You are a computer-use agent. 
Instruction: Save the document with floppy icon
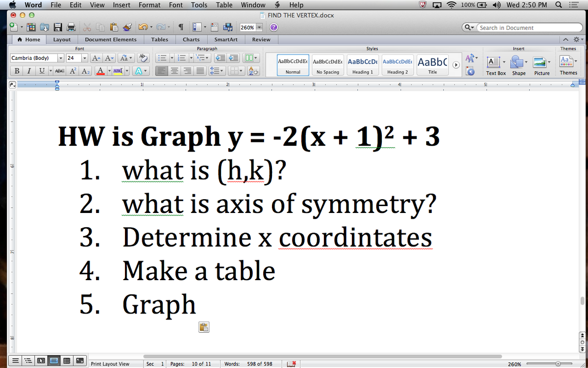58,27
